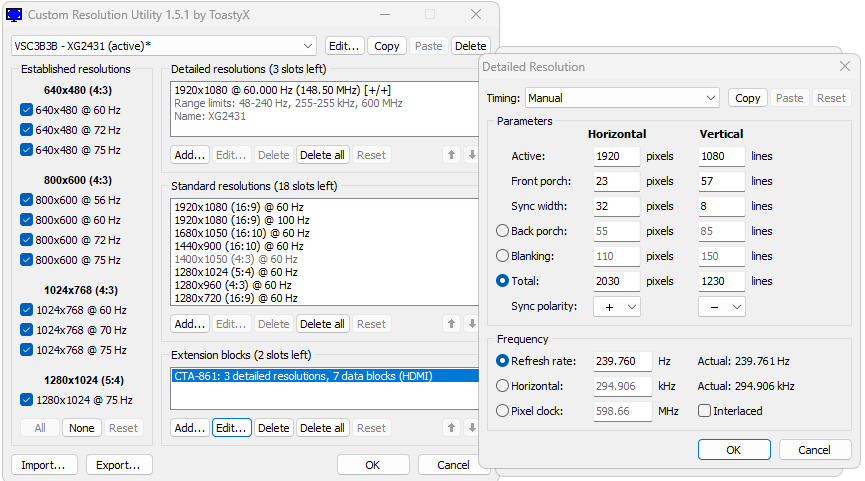Click the Export button

coord(119,465)
